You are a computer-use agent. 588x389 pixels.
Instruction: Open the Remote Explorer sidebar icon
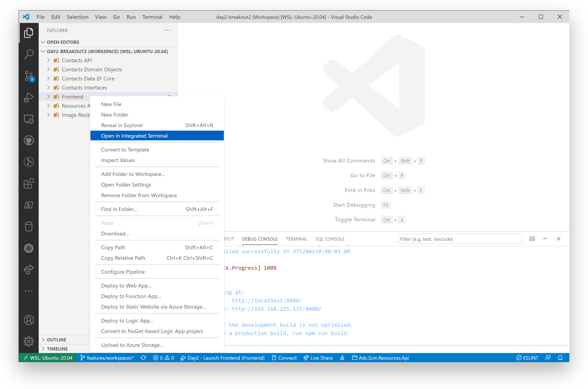[x=29, y=119]
